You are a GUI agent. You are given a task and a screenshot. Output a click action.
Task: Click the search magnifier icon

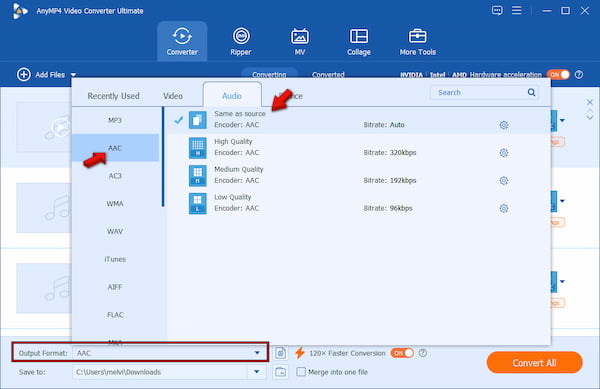pyautogui.click(x=532, y=92)
